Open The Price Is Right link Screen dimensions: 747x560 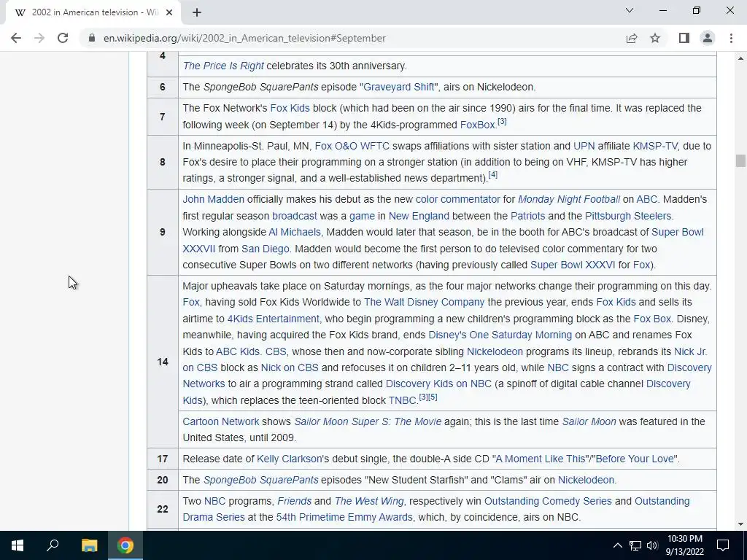pyautogui.click(x=223, y=66)
